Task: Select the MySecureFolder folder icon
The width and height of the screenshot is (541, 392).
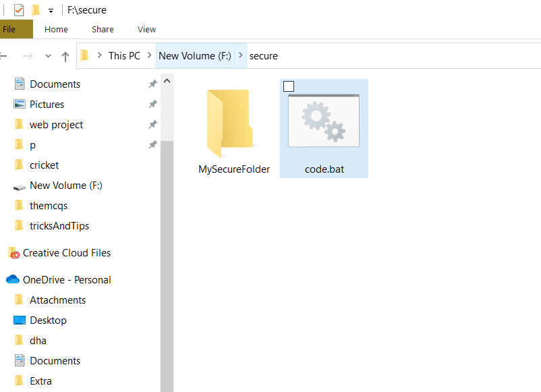Action: point(230,123)
